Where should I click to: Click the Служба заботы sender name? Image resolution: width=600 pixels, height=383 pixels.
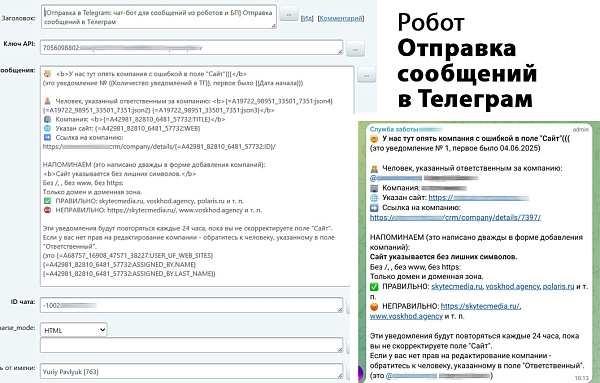[x=394, y=129]
